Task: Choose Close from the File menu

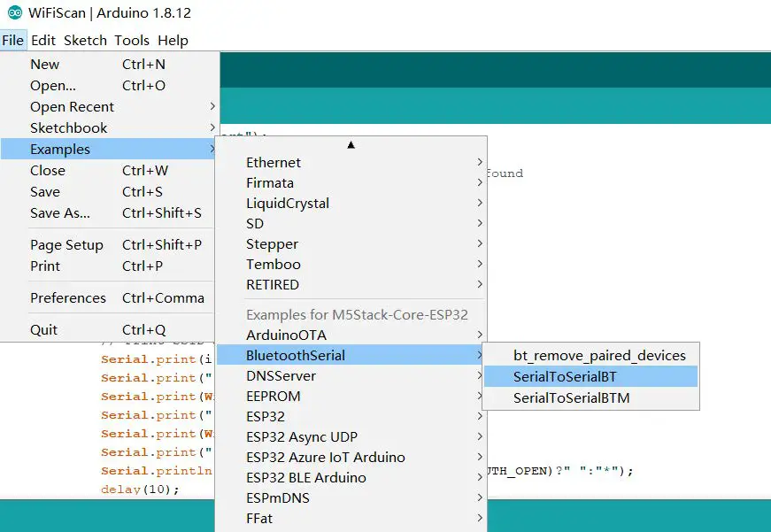Action: click(108, 171)
